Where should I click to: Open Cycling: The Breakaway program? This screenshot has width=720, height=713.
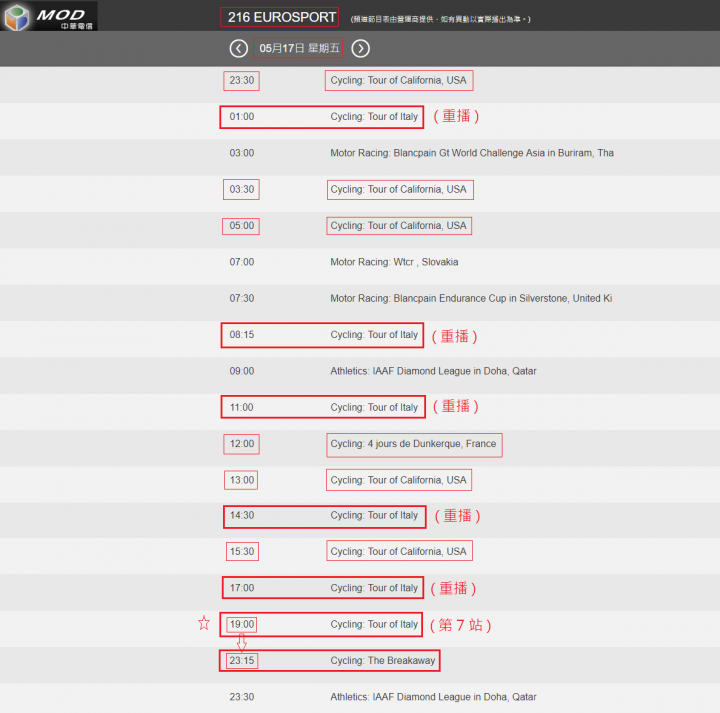coord(382,661)
